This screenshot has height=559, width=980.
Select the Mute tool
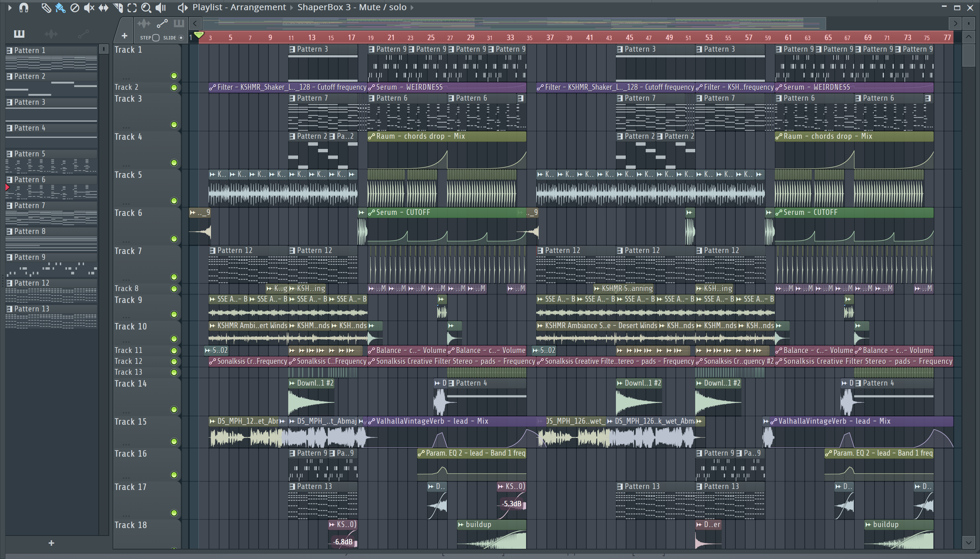(x=89, y=7)
